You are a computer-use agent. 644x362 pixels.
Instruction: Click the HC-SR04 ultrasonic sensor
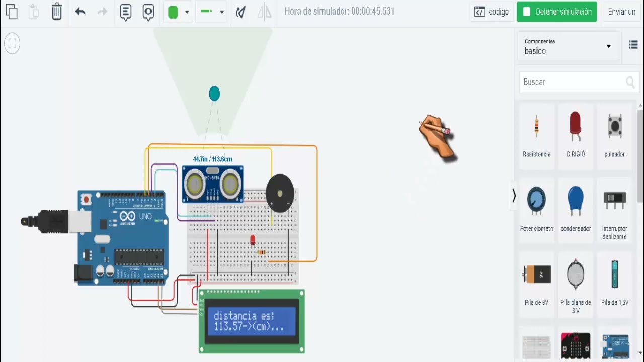[x=213, y=184]
